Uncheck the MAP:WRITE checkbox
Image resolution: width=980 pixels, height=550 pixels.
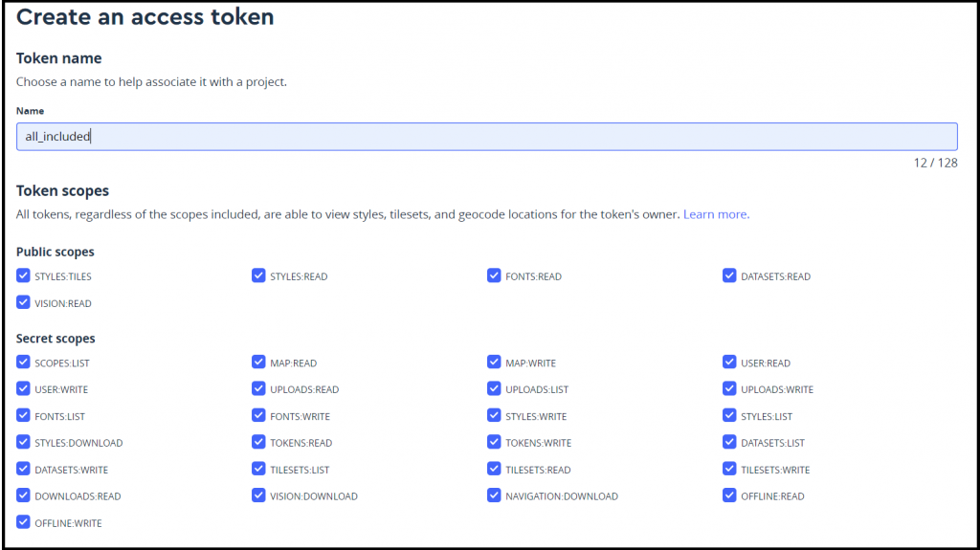coord(494,362)
